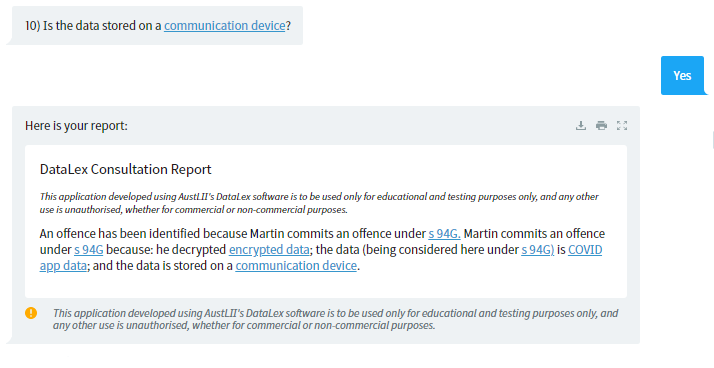Open s 94G link before 'because: he decrypted'
Screen dimensions: 714x368
coord(89,250)
